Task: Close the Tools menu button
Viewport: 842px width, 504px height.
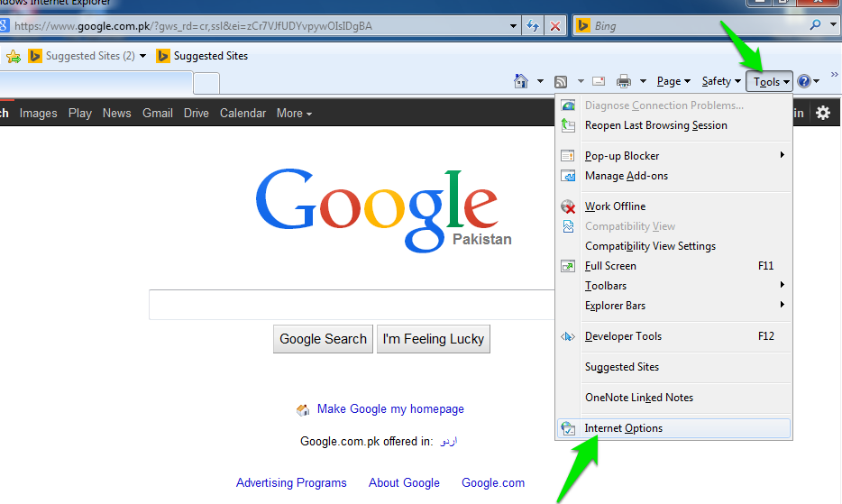Action: [770, 82]
